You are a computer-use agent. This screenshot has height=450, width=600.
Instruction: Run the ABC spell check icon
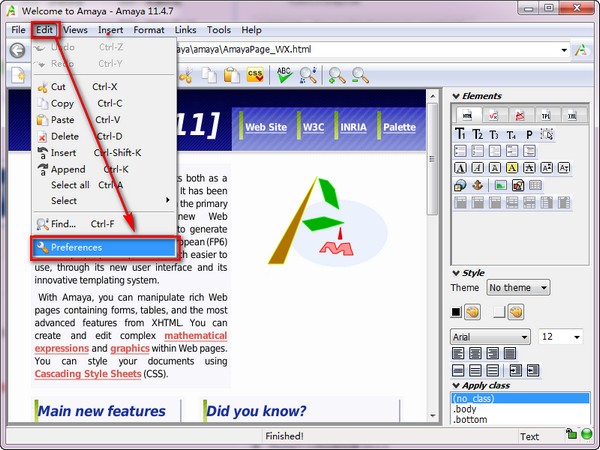(284, 75)
